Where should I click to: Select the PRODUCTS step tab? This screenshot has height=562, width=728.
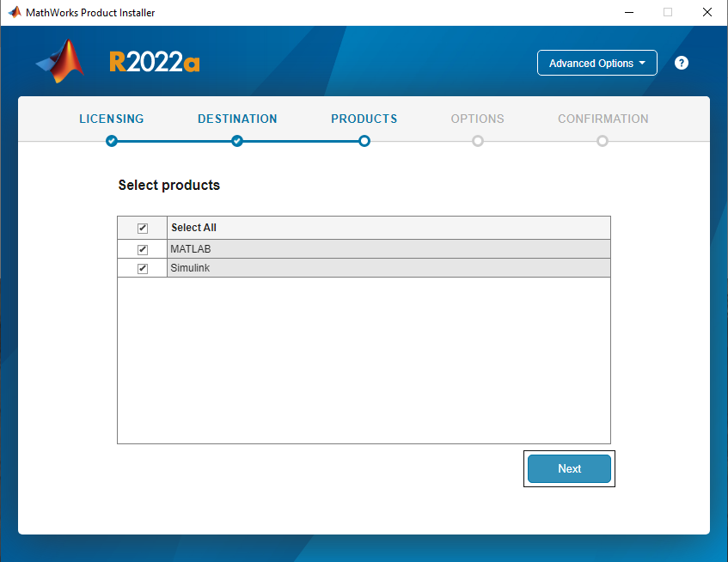pos(364,119)
